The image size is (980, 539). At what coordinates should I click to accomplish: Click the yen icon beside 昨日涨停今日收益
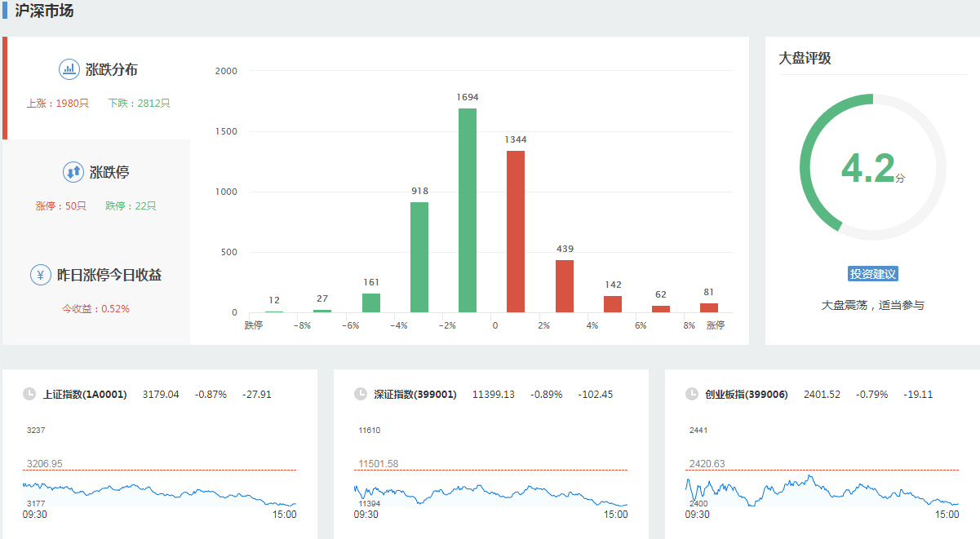(41, 275)
